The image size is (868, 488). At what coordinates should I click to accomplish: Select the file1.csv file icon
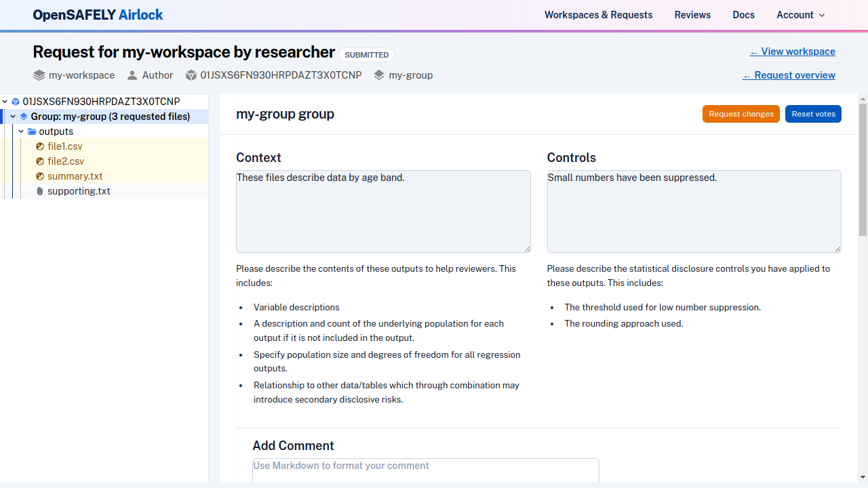40,146
